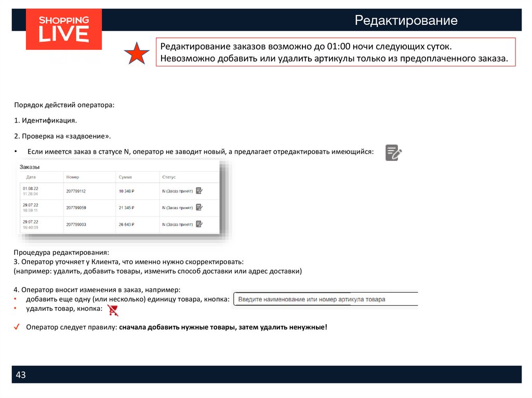Click the time 16:59:11
The height and width of the screenshot is (398, 532).
click(30, 211)
